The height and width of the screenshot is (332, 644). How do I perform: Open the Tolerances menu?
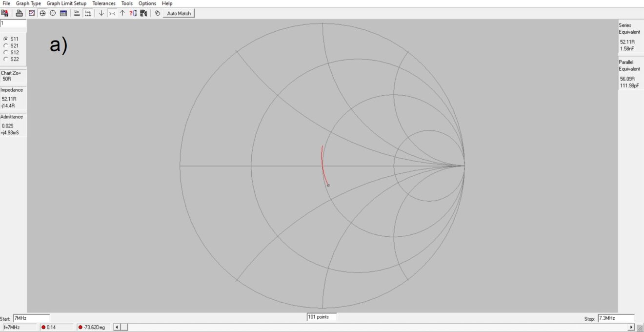104,3
